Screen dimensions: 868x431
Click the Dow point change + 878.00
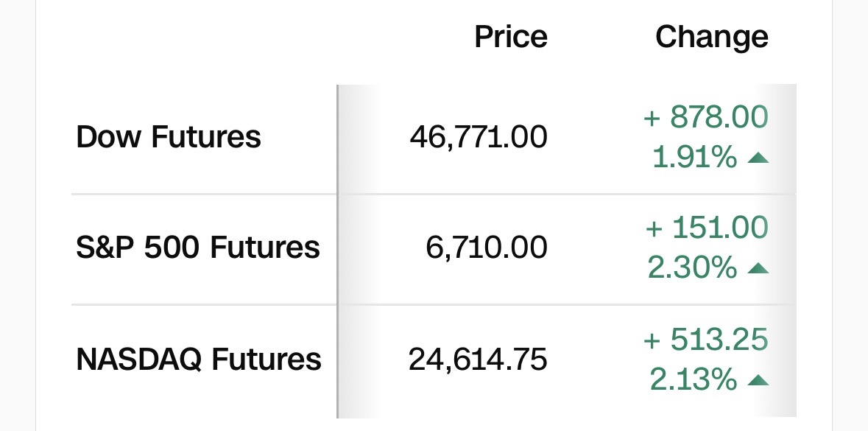(x=706, y=116)
